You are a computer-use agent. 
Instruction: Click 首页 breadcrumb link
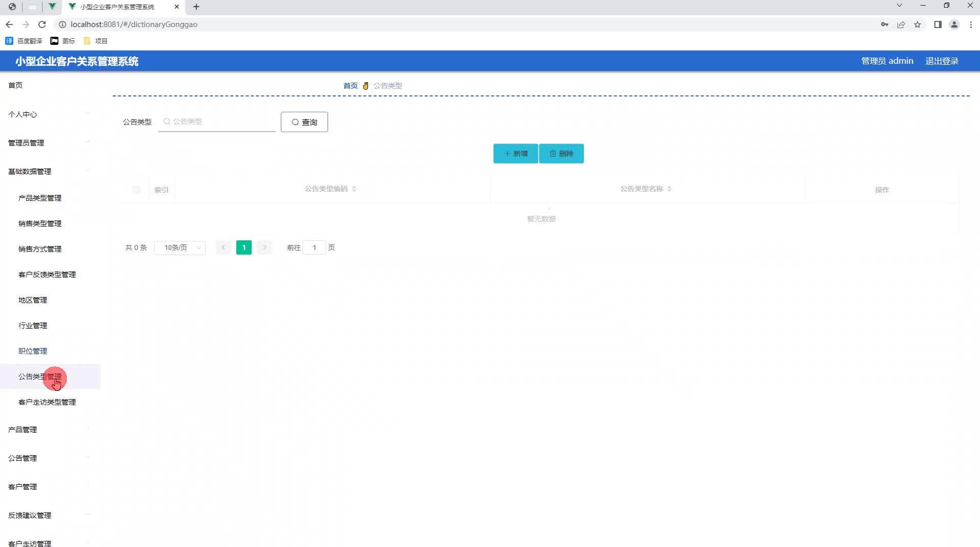pyautogui.click(x=350, y=86)
